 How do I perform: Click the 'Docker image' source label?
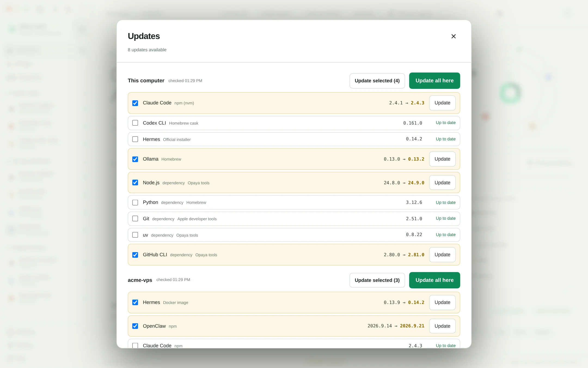click(x=176, y=303)
